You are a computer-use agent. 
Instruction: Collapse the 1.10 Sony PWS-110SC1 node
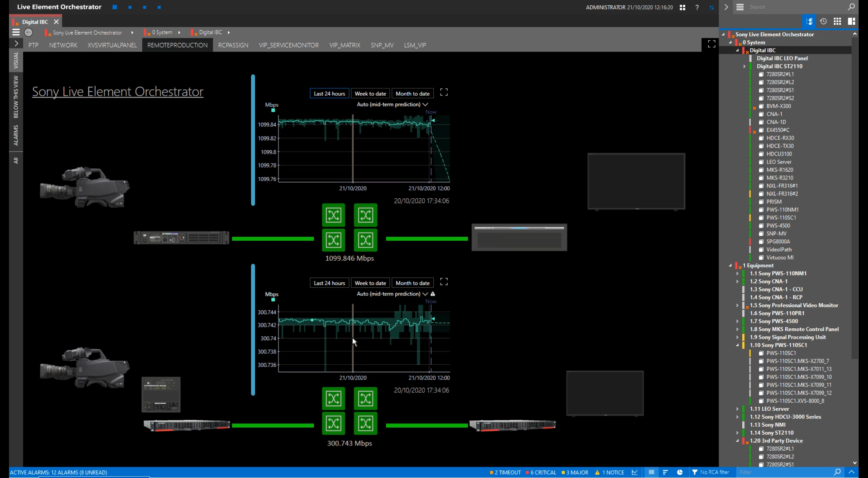pos(737,345)
